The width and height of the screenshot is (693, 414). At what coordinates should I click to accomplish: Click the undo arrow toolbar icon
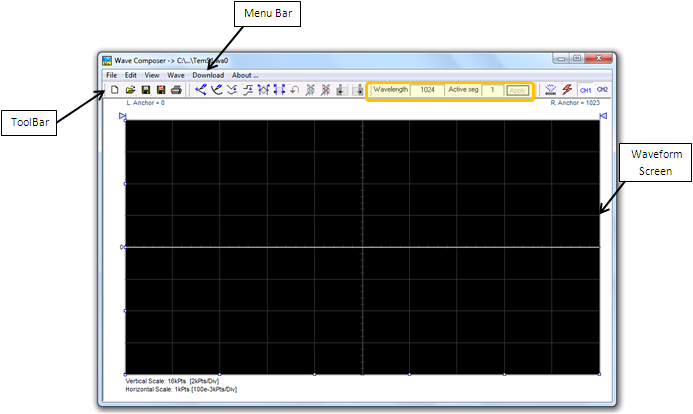click(x=295, y=90)
